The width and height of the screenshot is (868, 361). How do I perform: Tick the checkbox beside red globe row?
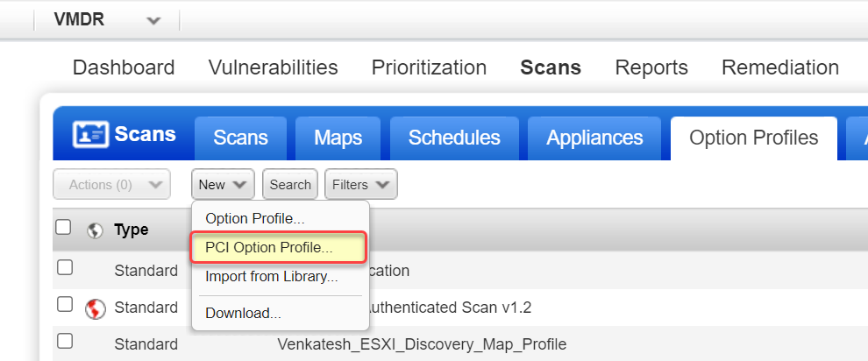(65, 305)
